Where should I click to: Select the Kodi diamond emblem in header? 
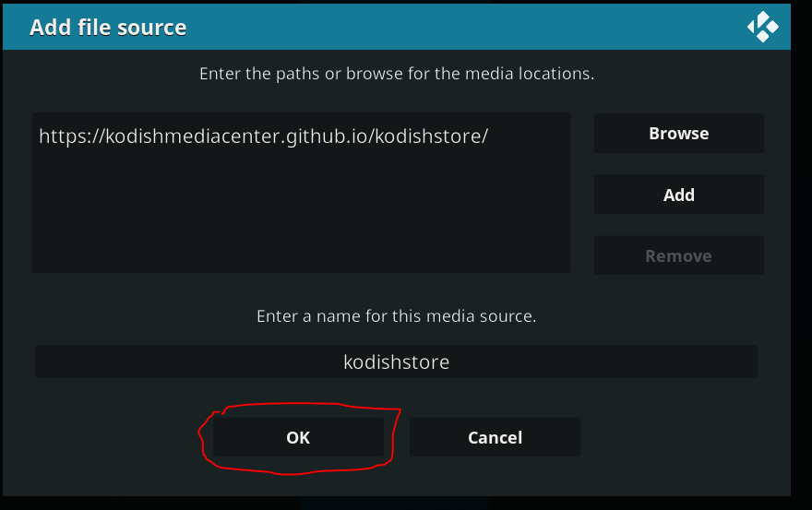(762, 27)
